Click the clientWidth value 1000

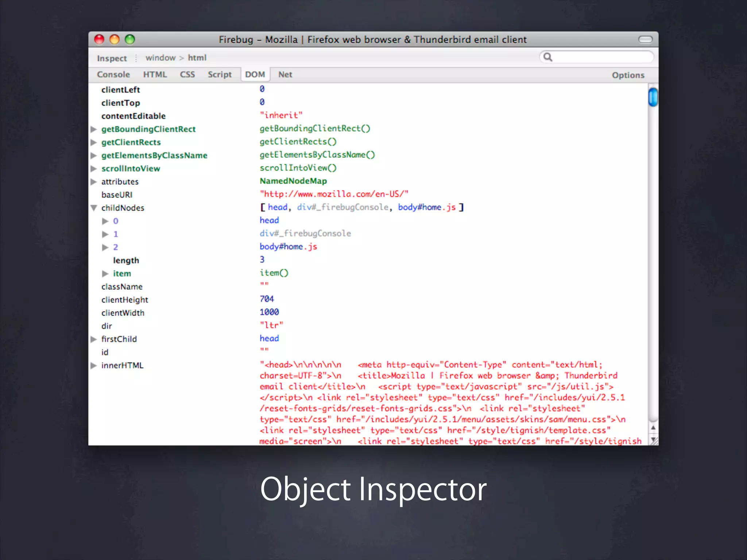point(269,312)
